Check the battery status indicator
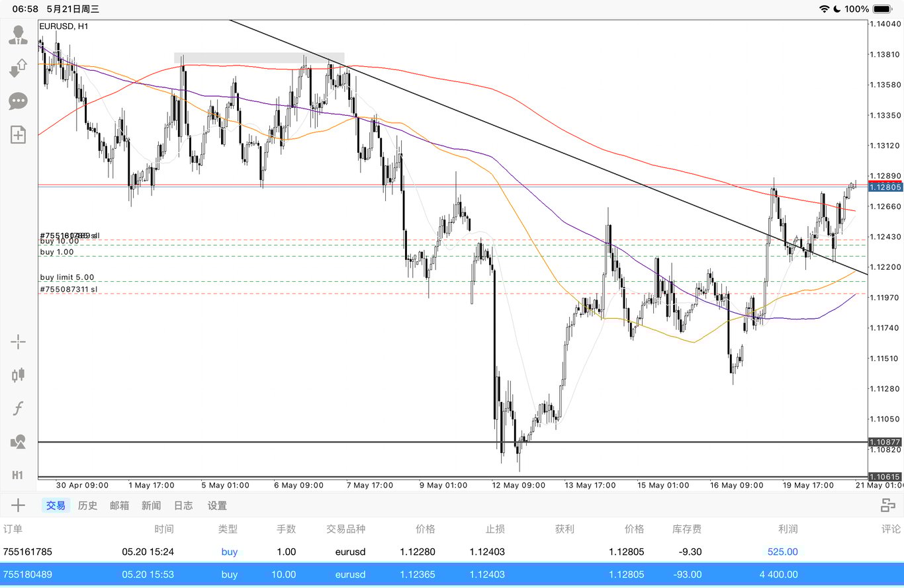 (882, 9)
